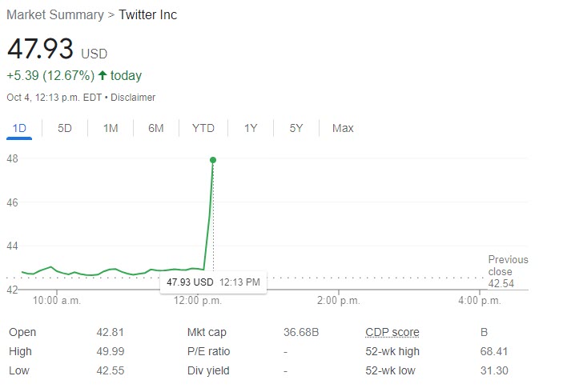Select the 1D time range tab
Screen dimensions: 563x392
click(19, 128)
